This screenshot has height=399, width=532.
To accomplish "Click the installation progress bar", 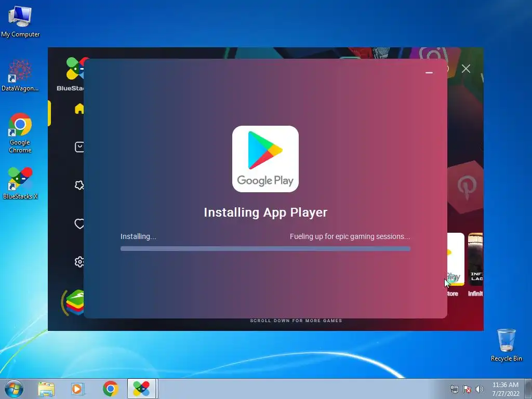I will [265, 249].
